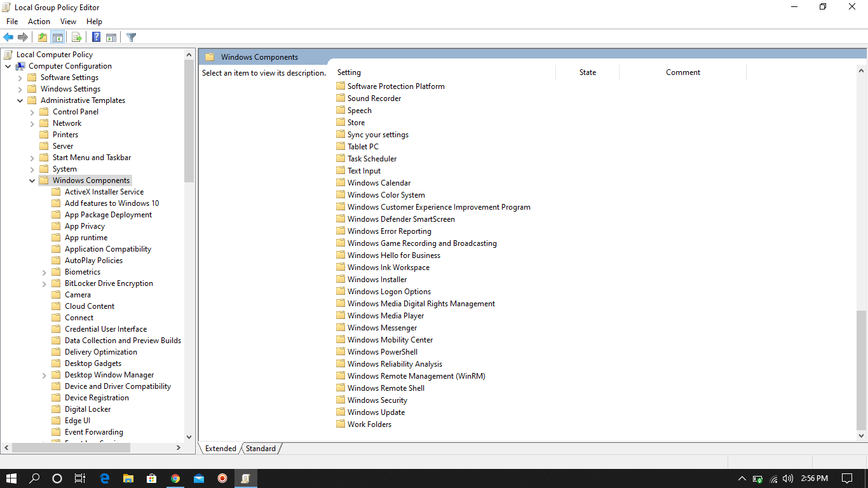868x488 pixels.
Task: Collapse the Windows Components tree node
Action: [x=32, y=180]
